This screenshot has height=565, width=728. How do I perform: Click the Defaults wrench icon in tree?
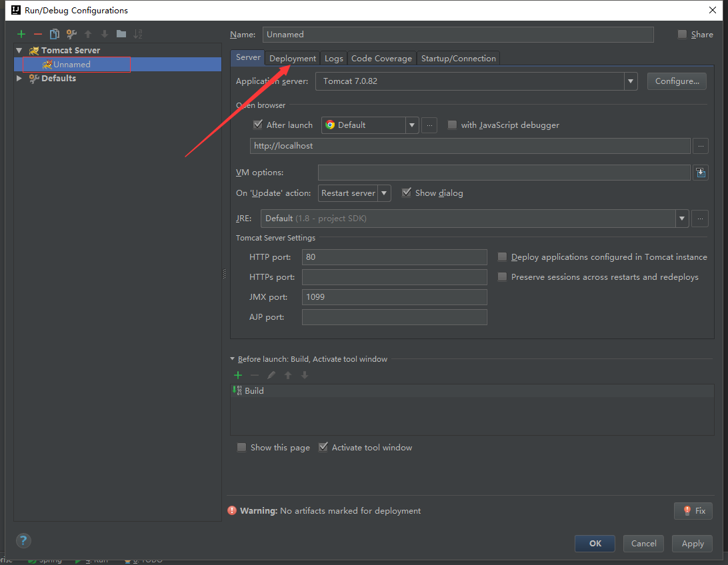34,79
